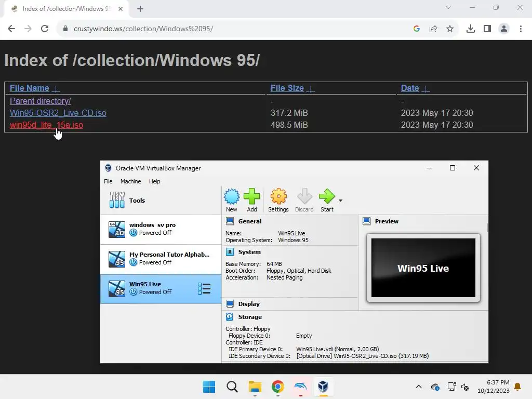Open Chrome from taskbar
Viewport: 532px width, 399px height.
coord(277,387)
